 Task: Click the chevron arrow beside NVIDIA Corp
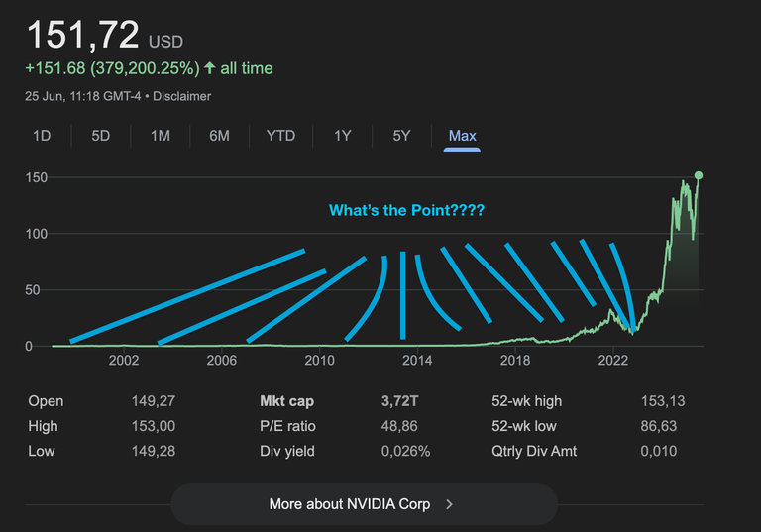pos(450,504)
